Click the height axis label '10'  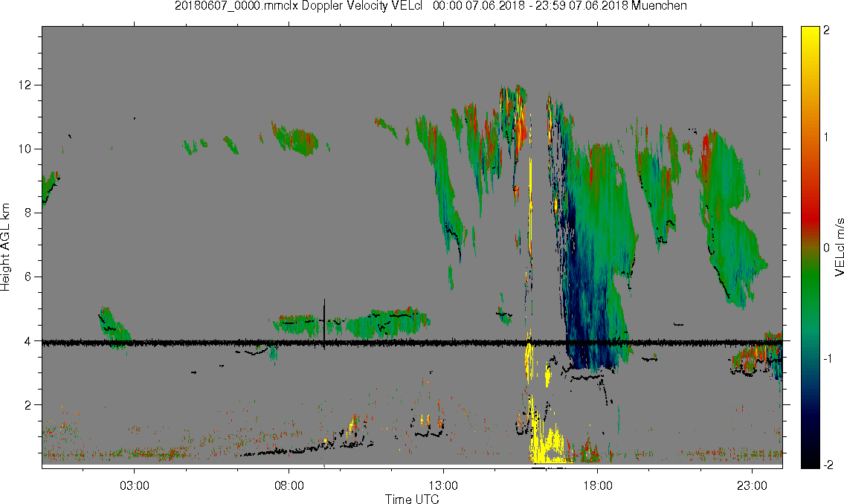[x=25, y=149]
